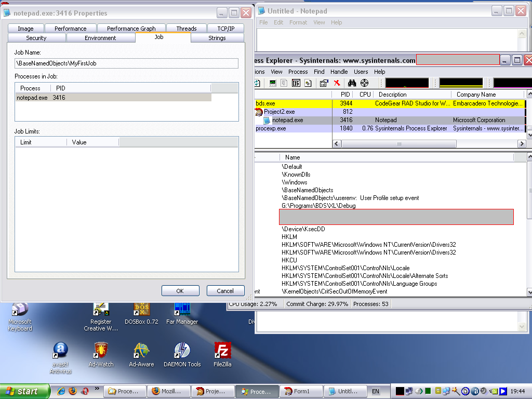Click the Find binoculars toolbar icon
The height and width of the screenshot is (399, 532).
352,83
